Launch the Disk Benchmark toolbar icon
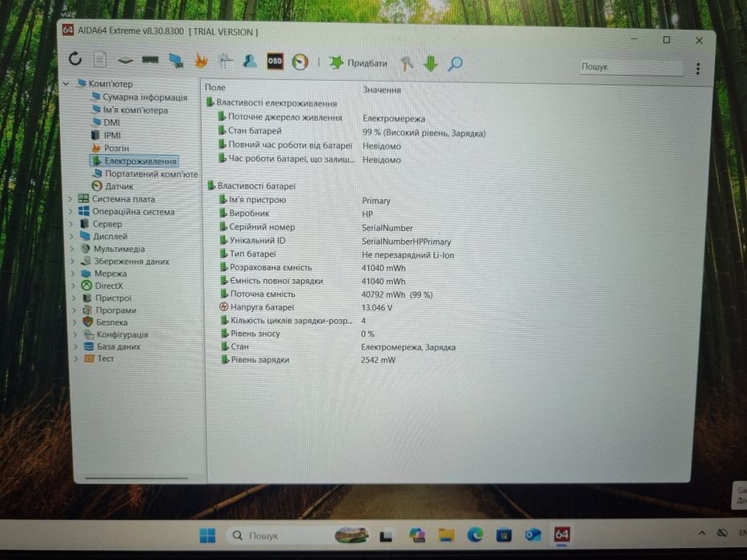Screen dimensions: 747x560 pyautogui.click(x=125, y=60)
